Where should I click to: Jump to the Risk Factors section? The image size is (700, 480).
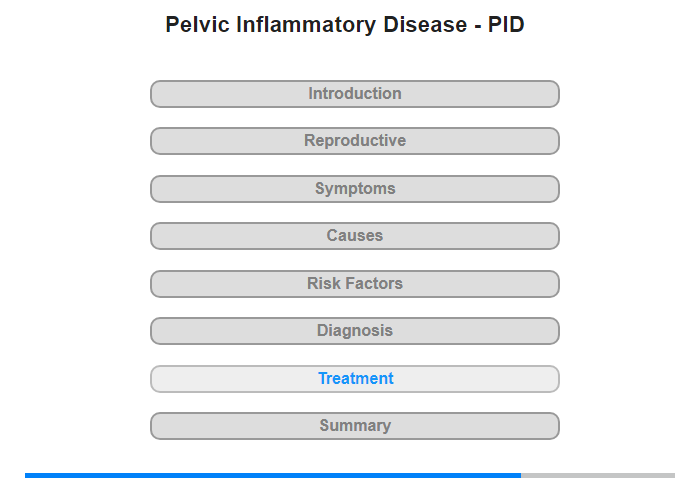point(355,284)
